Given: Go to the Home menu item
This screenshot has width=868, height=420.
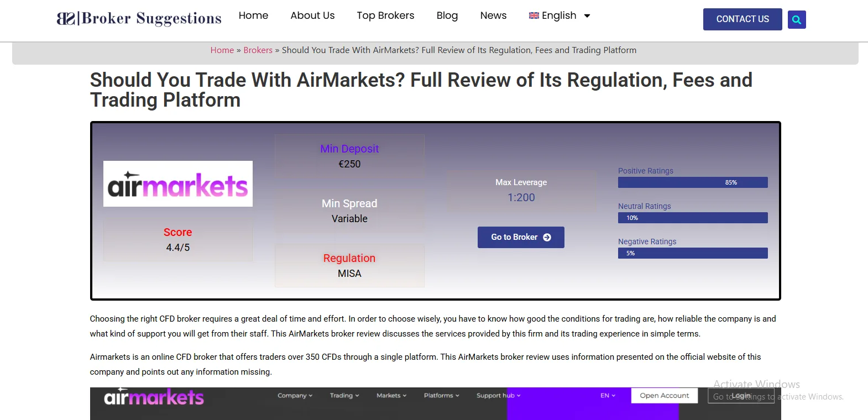Looking at the screenshot, I should (253, 15).
